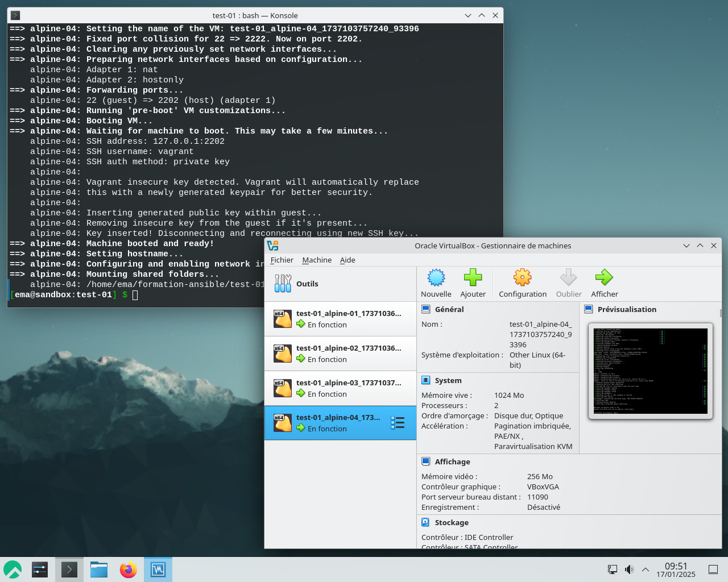Mute audio via the speaker tray icon
This screenshot has height=582, width=728.
tap(629, 569)
